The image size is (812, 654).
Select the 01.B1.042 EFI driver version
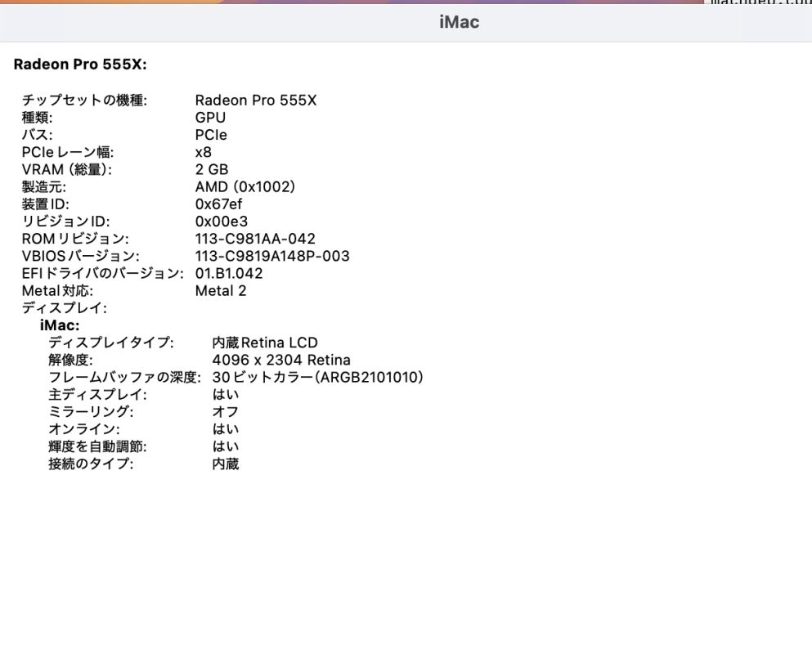pos(229,273)
